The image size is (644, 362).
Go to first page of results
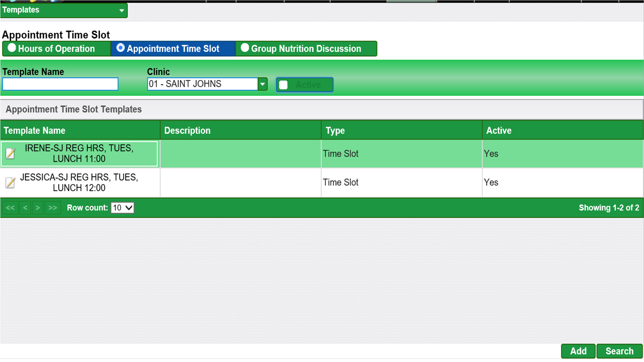pos(10,208)
